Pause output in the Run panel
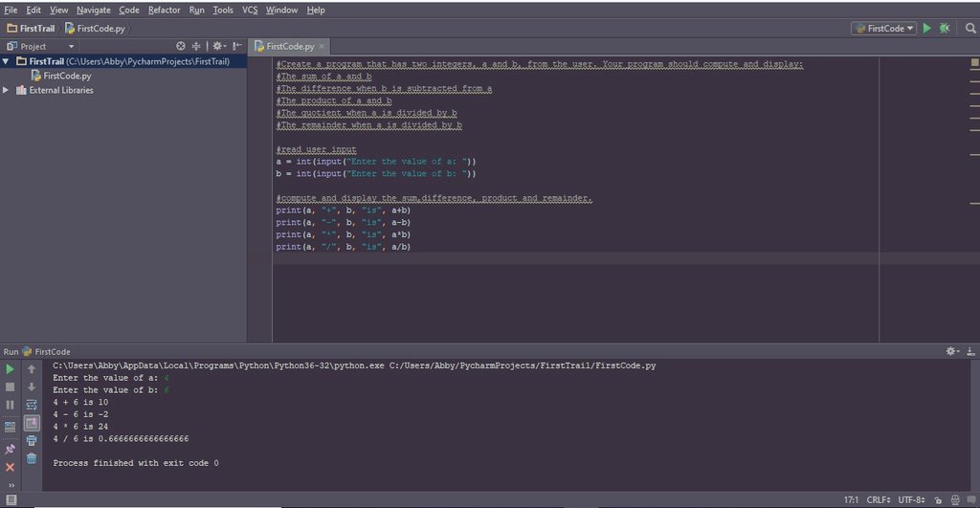Screen dimensions: 980x508 (x=10, y=405)
